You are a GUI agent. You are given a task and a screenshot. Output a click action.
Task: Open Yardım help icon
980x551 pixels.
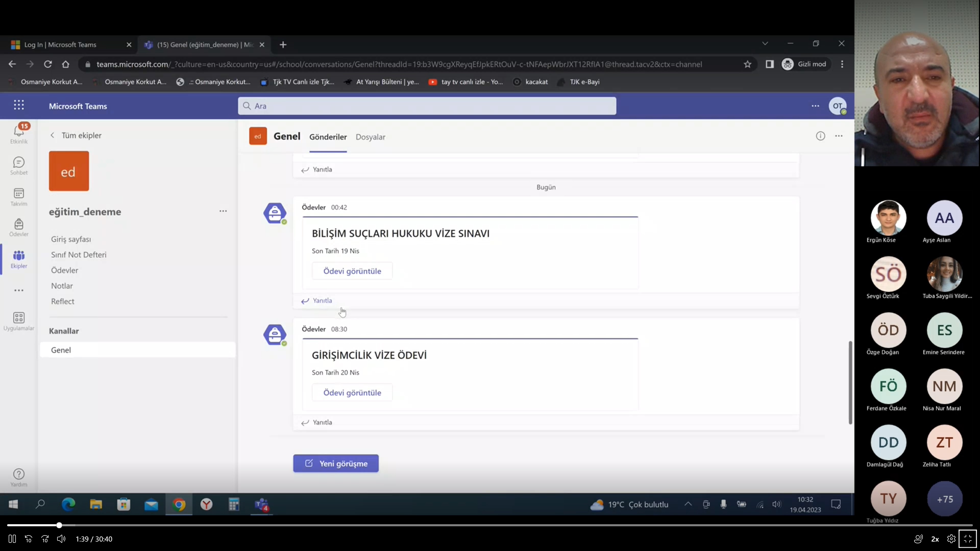19,477
